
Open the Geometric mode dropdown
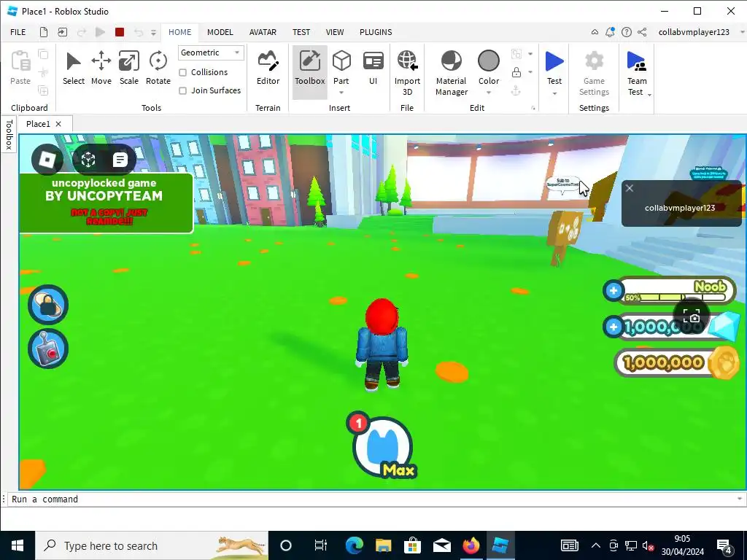pos(211,52)
